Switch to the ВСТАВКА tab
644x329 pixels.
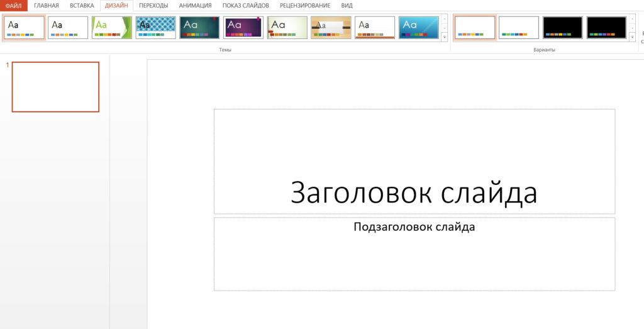point(82,6)
